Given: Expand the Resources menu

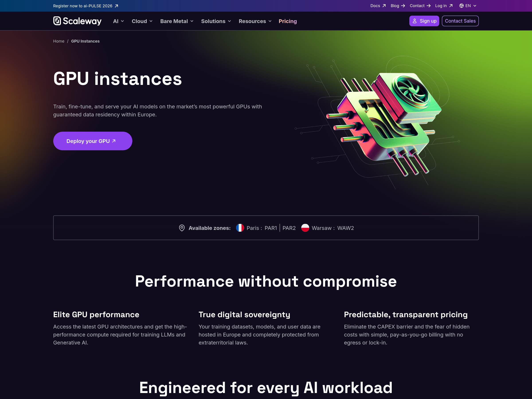Looking at the screenshot, I should (x=255, y=21).
